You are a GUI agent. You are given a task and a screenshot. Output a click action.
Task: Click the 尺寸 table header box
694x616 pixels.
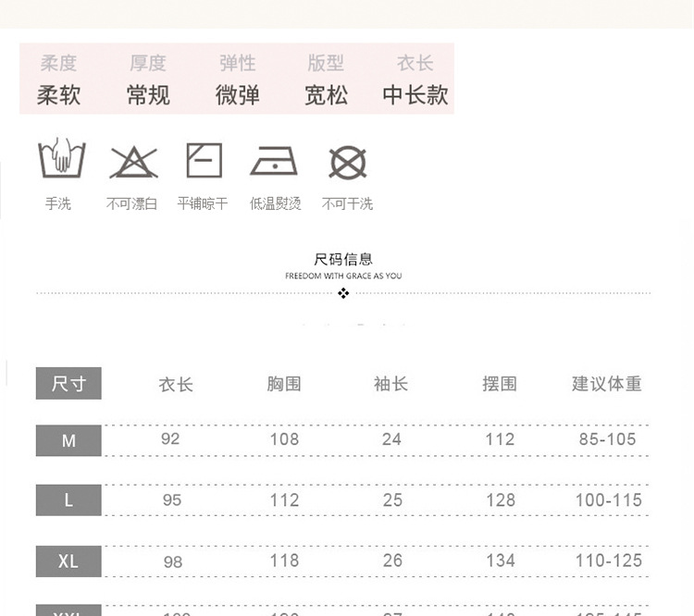pyautogui.click(x=68, y=383)
